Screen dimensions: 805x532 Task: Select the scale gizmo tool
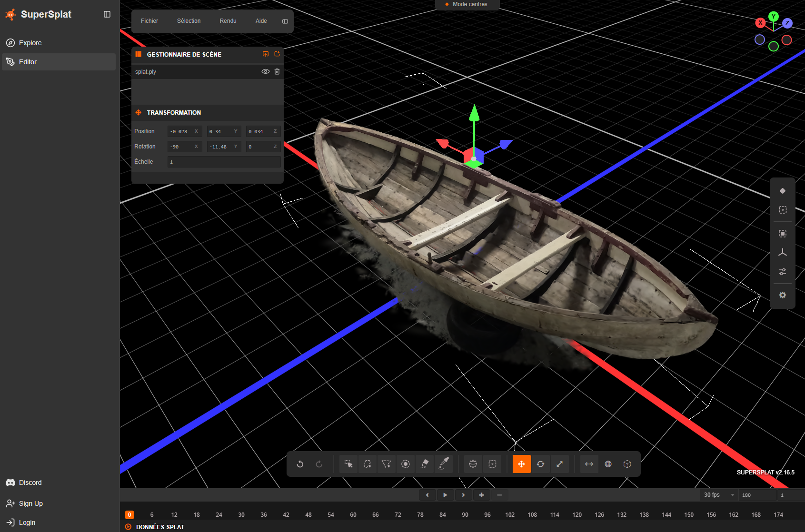(559, 464)
